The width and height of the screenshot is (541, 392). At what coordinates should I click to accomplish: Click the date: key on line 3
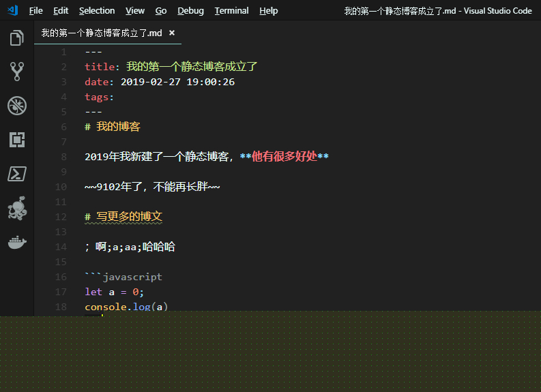tap(100, 82)
